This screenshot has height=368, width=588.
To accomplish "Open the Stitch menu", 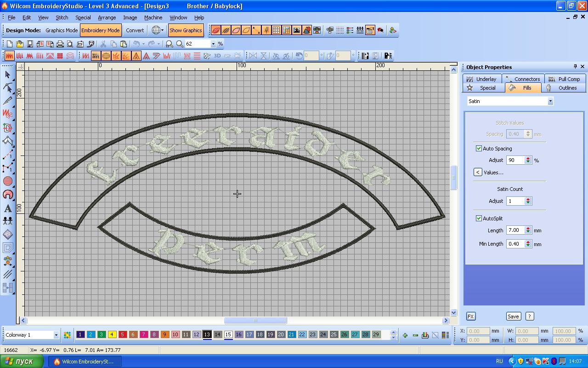I will pos(62,17).
